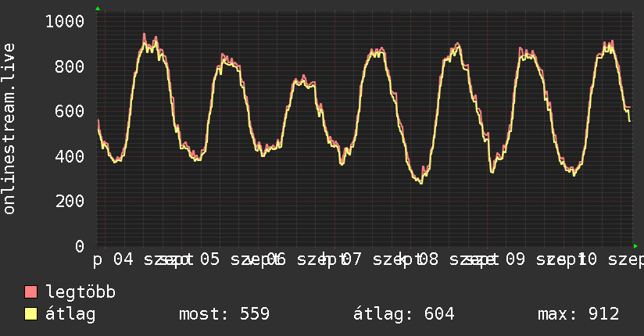
Task: Click the 400 y-axis label
Action: [70, 156]
